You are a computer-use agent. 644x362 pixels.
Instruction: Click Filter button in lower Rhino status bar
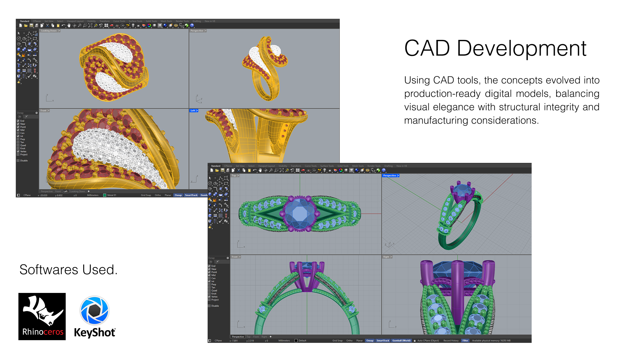click(465, 341)
